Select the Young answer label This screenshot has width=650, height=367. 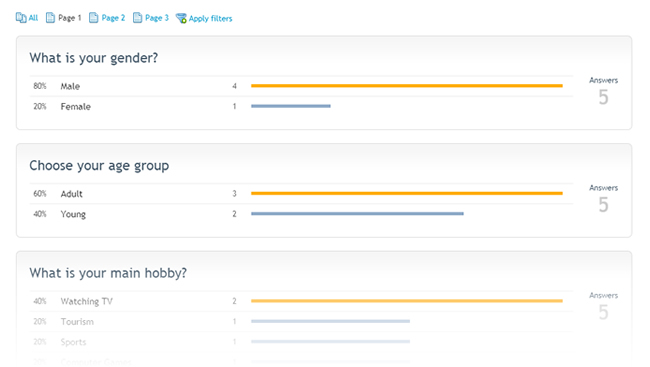click(73, 214)
